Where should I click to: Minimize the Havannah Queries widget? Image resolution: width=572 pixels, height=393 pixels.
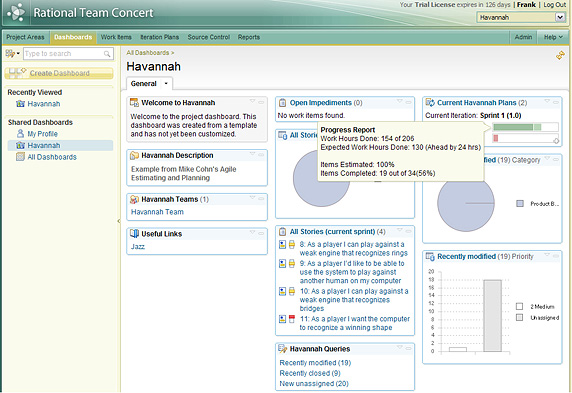click(x=409, y=348)
